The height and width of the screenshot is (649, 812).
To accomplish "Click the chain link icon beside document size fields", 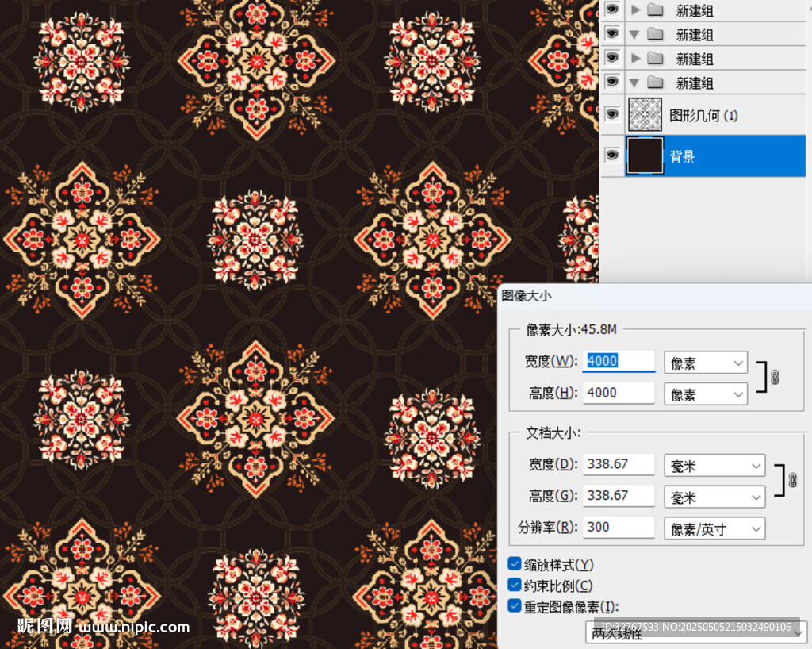I will click(792, 481).
